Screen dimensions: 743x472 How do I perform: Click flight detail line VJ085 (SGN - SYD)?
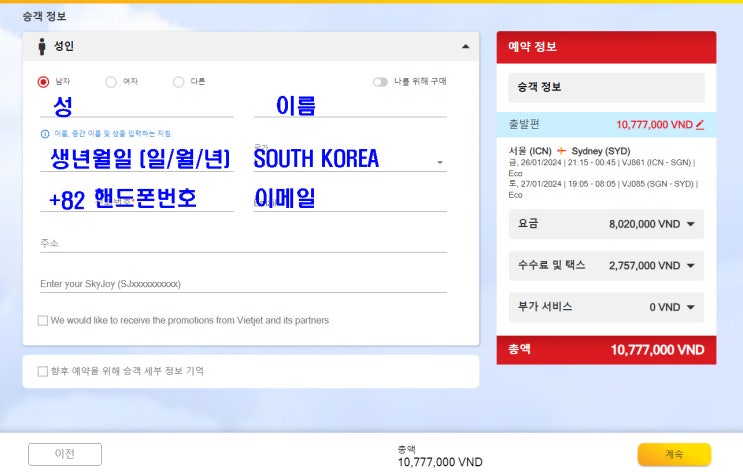(x=603, y=189)
